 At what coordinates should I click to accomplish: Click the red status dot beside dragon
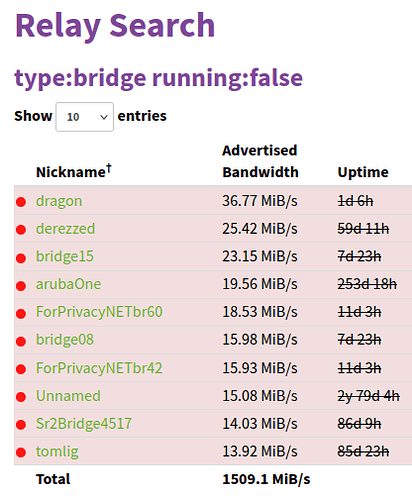21,202
